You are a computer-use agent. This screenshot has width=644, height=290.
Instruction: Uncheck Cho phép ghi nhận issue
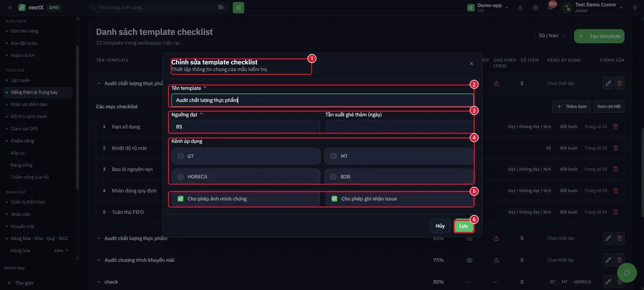tap(334, 199)
